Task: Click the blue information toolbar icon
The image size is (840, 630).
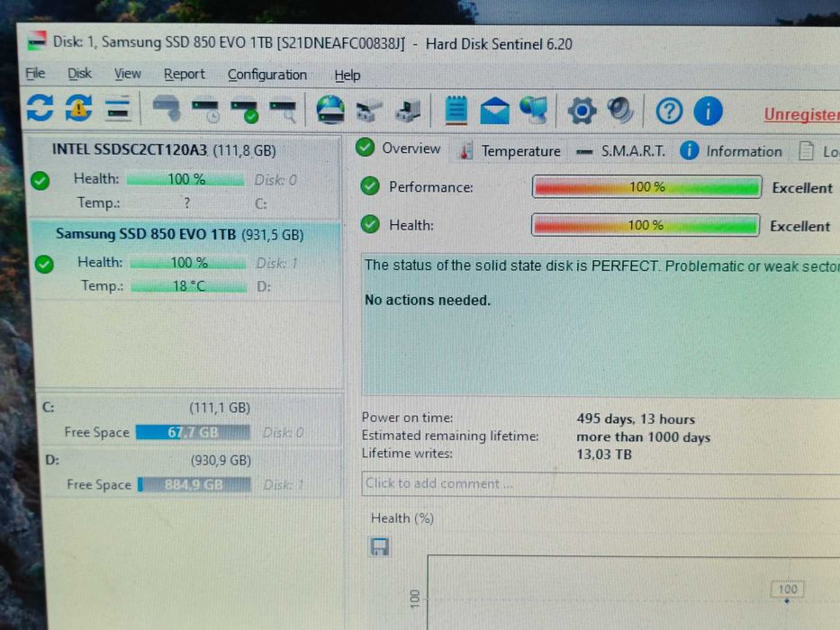Action: [708, 112]
